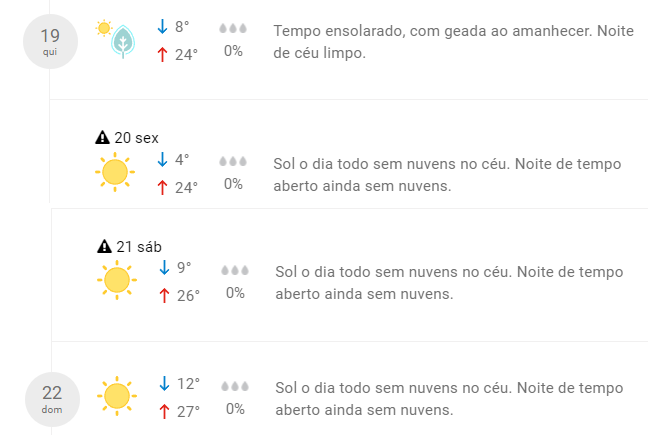Screen dimensions: 648x435
Task: Click the warning triangle next to 21 sáb
Action: (x=104, y=247)
